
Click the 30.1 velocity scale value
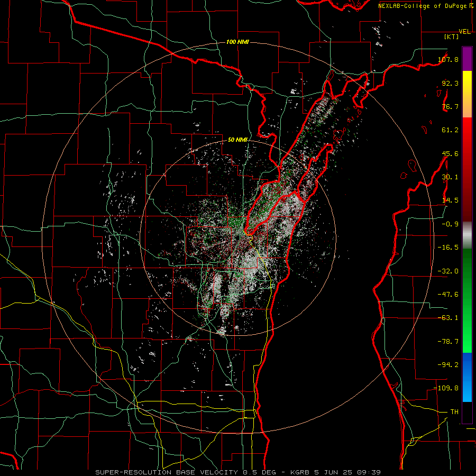click(450, 177)
